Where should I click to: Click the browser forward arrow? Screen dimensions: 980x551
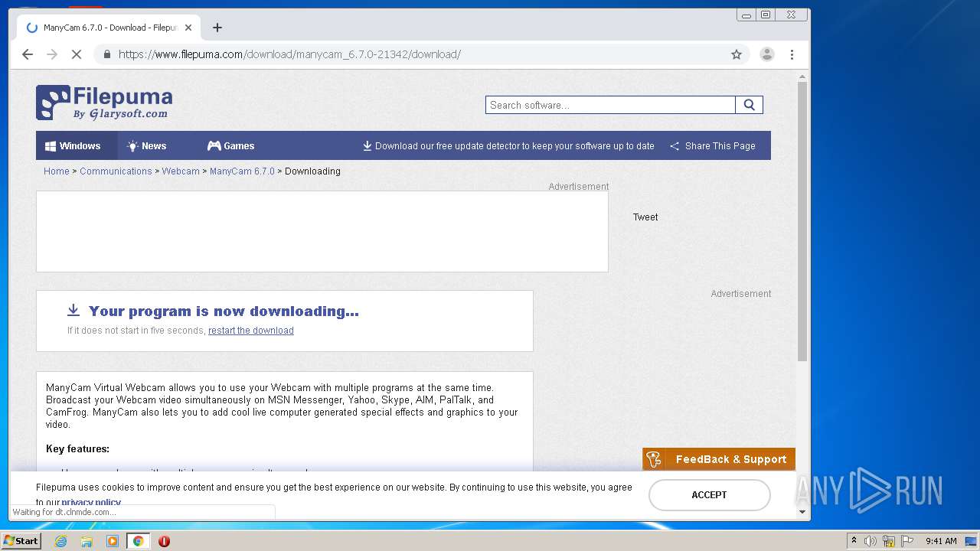[x=52, y=54]
